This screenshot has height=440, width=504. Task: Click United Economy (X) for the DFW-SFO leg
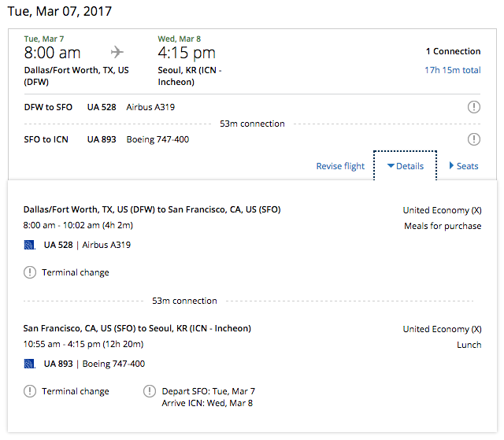point(442,210)
